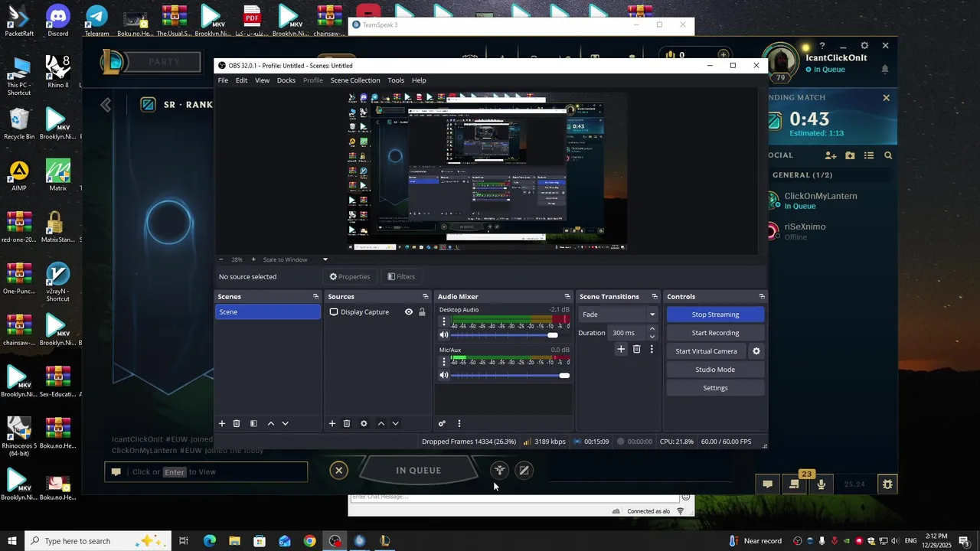Open Windows Start menu
The width and height of the screenshot is (980, 551).
pos(12,541)
